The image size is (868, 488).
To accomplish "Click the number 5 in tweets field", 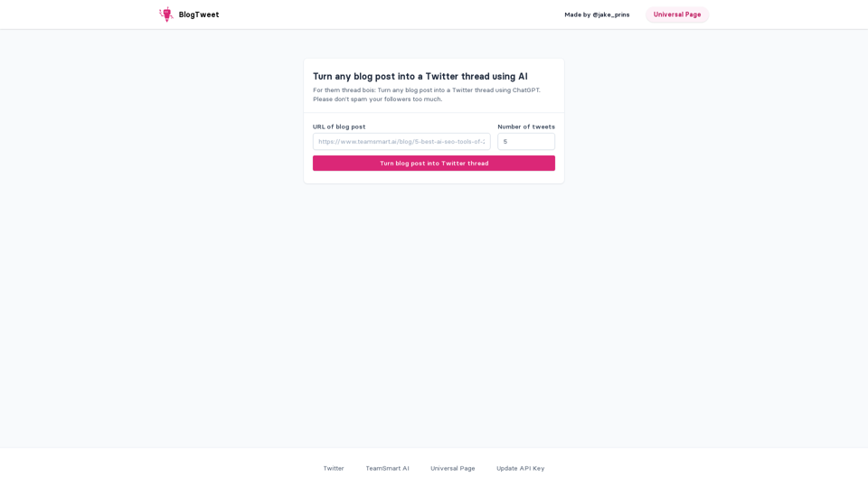I will [x=505, y=142].
